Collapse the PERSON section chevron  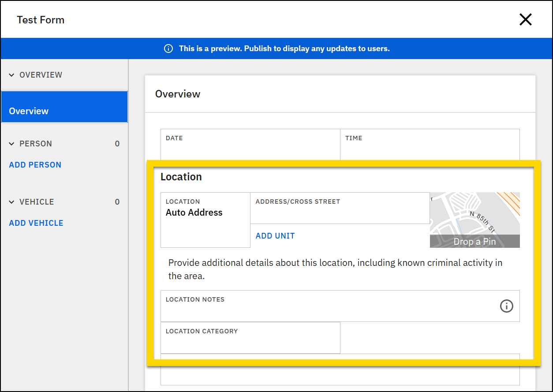[x=11, y=143]
